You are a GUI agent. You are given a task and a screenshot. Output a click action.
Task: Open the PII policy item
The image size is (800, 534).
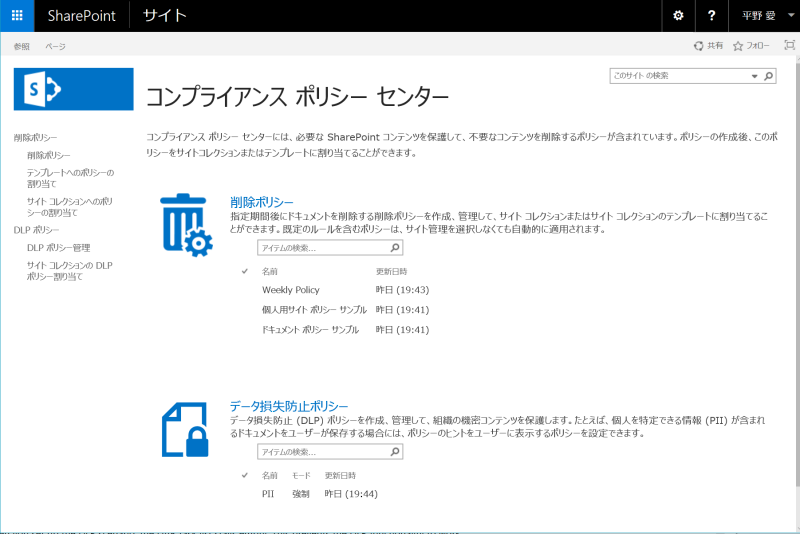[268, 494]
